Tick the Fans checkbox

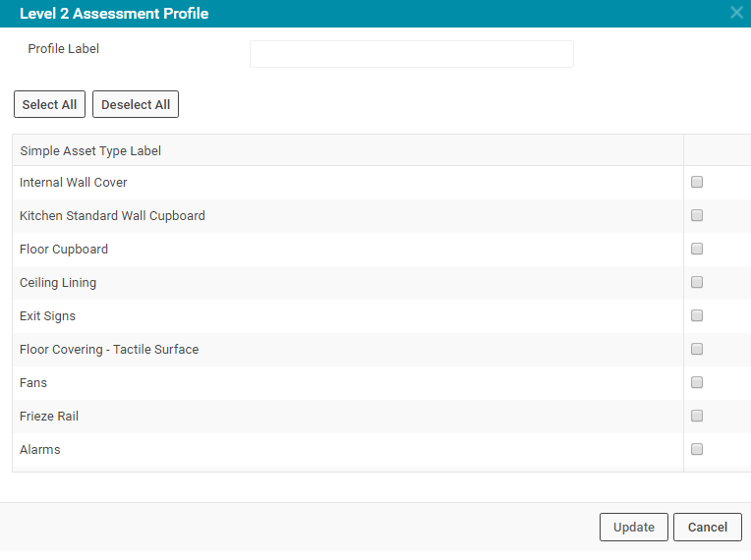(697, 382)
